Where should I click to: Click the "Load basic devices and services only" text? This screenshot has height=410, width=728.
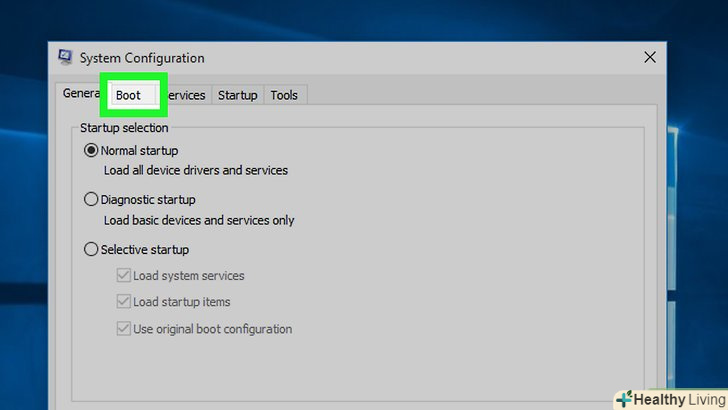(x=199, y=220)
